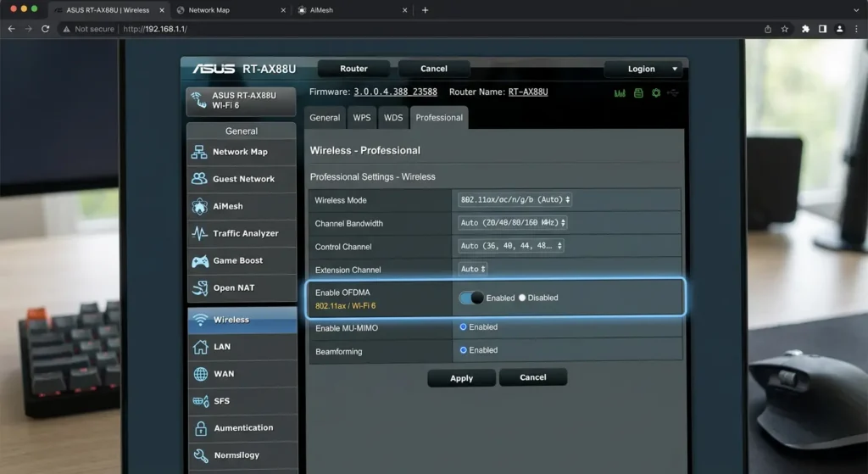This screenshot has height=474, width=868.
Task: Switch to the General wireless tab
Action: point(325,117)
